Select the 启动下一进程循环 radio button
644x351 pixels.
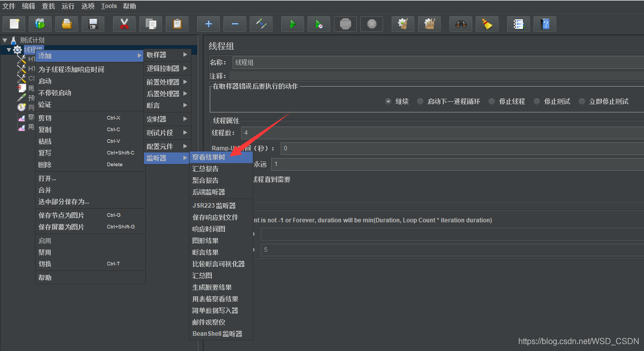coord(420,101)
